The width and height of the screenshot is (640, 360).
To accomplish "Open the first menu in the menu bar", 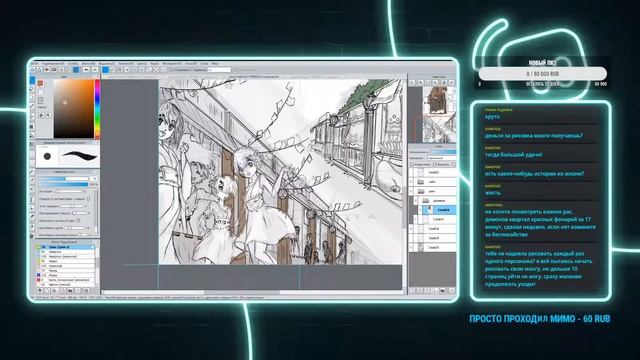I will pyautogui.click(x=35, y=64).
